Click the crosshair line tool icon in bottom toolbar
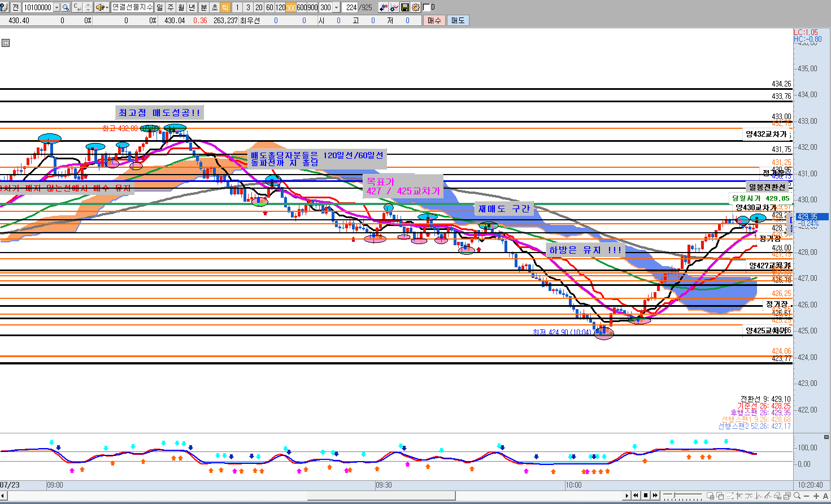831x504 pixels. tap(739, 496)
